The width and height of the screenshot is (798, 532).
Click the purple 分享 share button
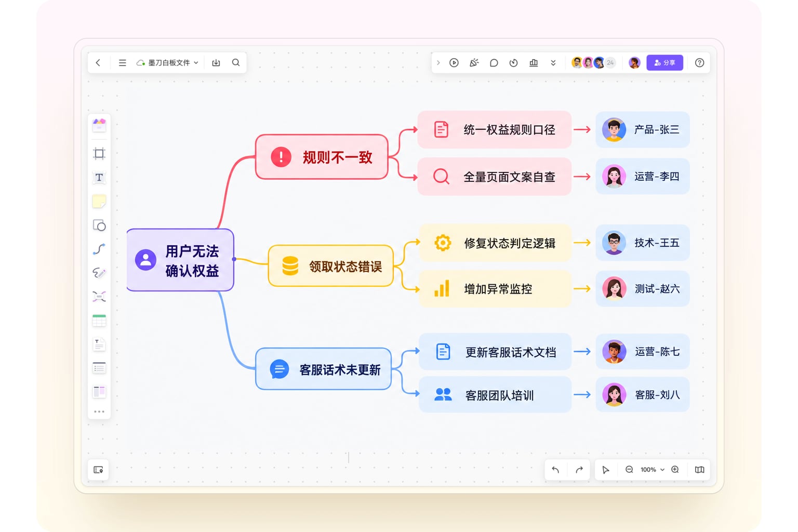click(665, 63)
